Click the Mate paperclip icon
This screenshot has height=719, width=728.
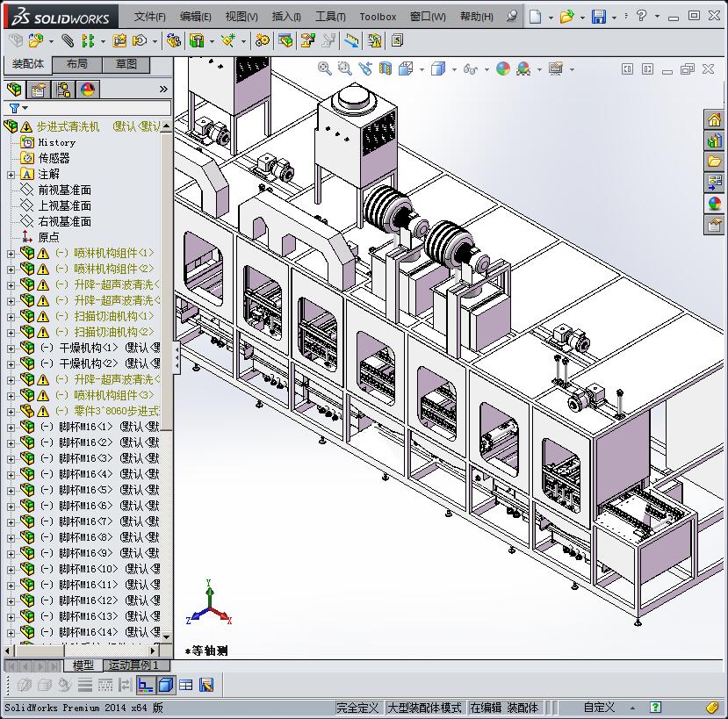click(x=68, y=41)
